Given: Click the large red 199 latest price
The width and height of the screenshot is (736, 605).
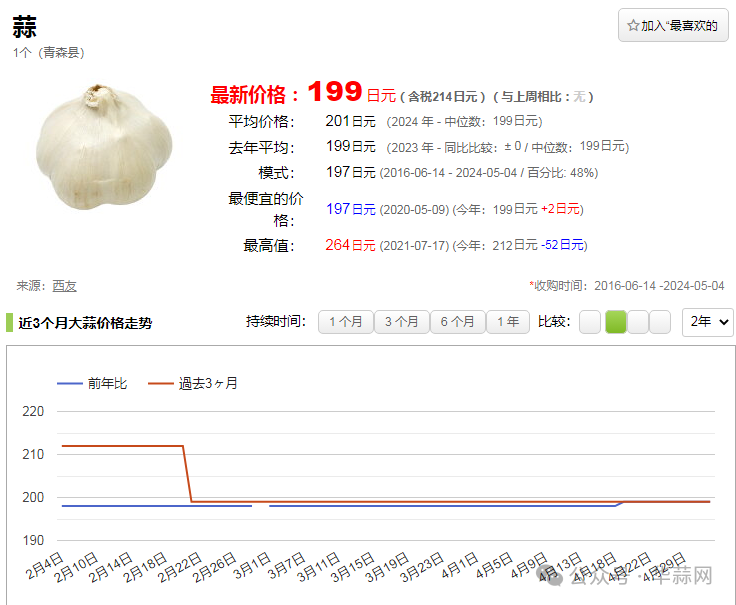Looking at the screenshot, I should point(334,93).
